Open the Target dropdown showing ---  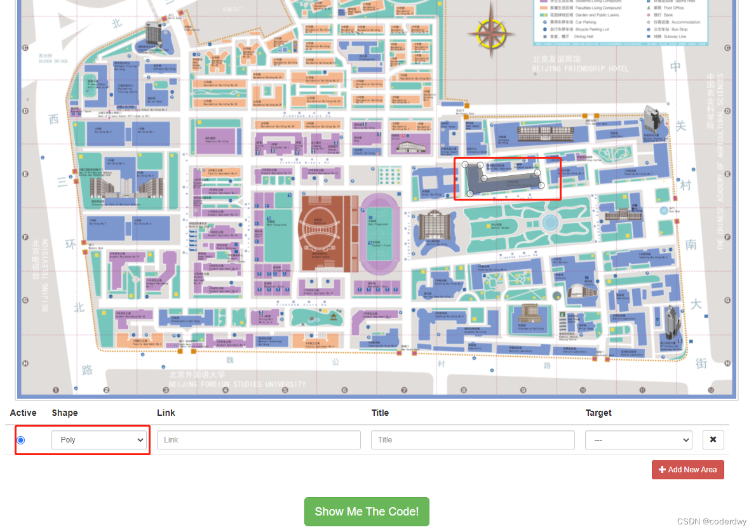[638, 439]
